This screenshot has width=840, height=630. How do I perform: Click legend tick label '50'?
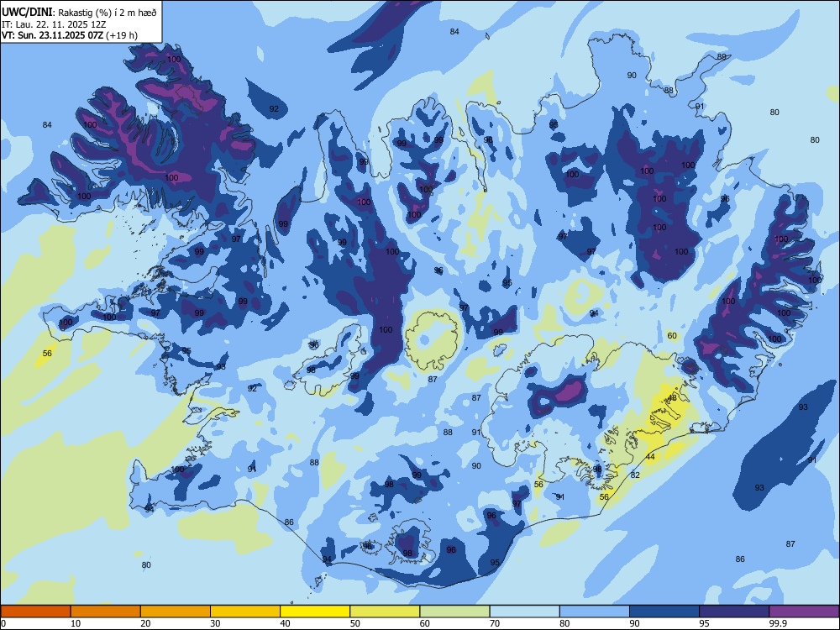point(354,623)
